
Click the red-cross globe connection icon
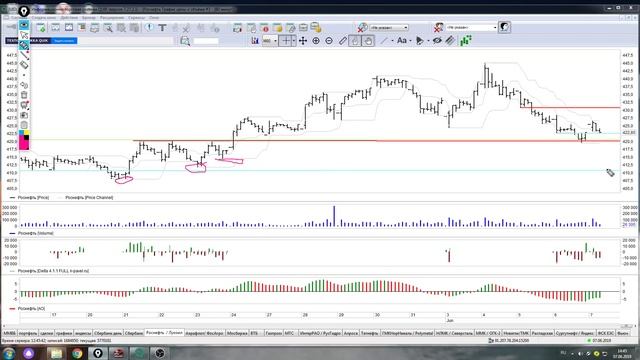362,27
